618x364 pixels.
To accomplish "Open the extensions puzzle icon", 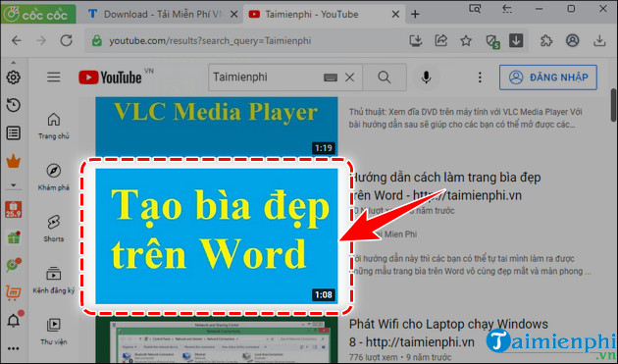I will pyautogui.click(x=546, y=40).
